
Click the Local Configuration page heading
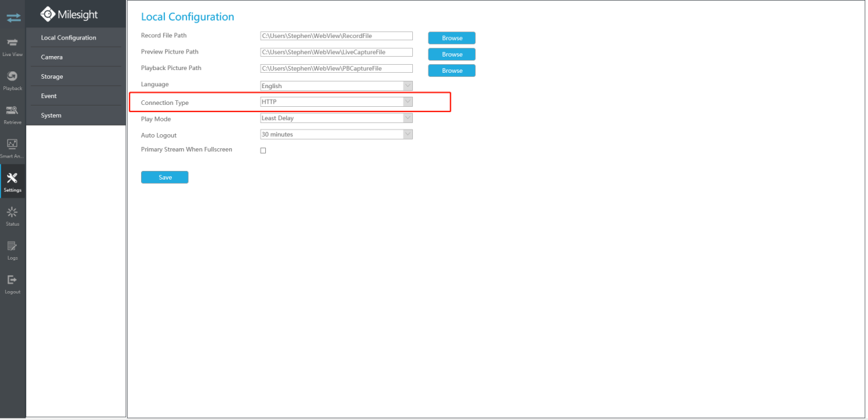[188, 17]
